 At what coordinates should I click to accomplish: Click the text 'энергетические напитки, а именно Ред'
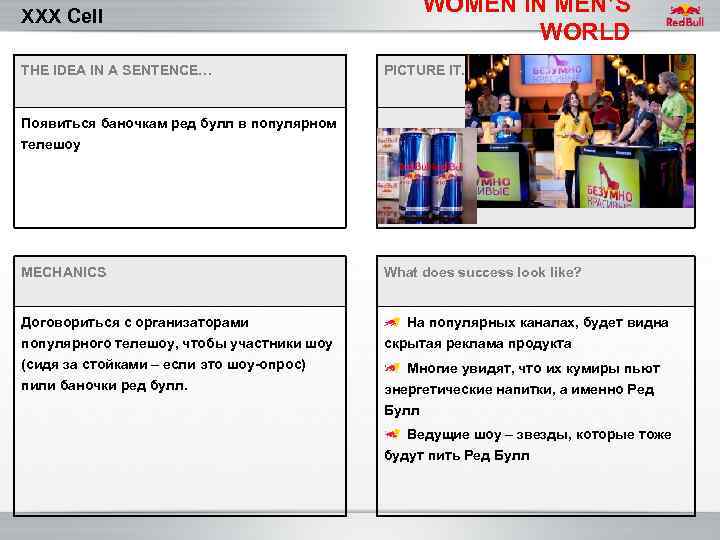(x=519, y=389)
